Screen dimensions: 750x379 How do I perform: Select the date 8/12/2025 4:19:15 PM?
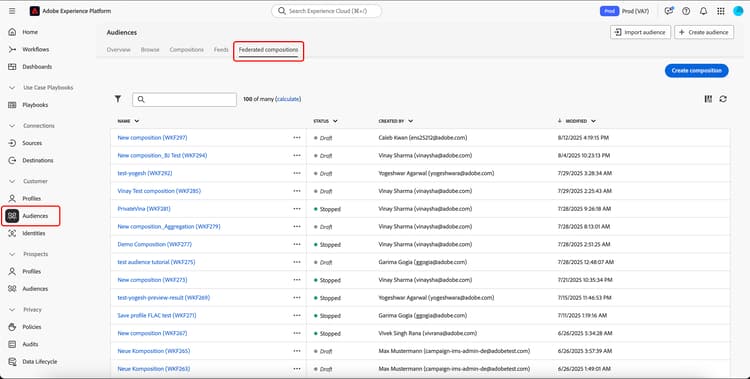pos(583,138)
